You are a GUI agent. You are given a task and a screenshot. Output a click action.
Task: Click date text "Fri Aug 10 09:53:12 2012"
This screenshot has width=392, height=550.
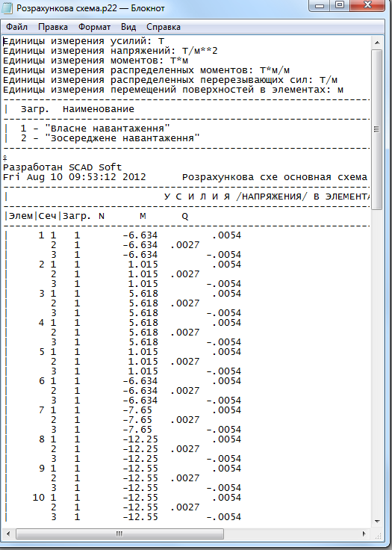click(75, 177)
